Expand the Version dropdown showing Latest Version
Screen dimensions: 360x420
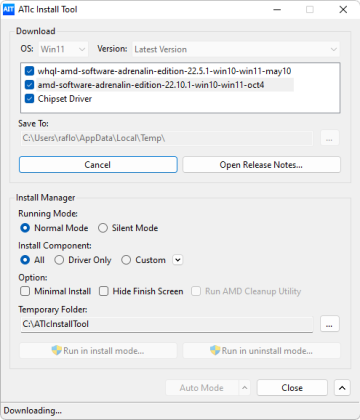click(x=236, y=49)
